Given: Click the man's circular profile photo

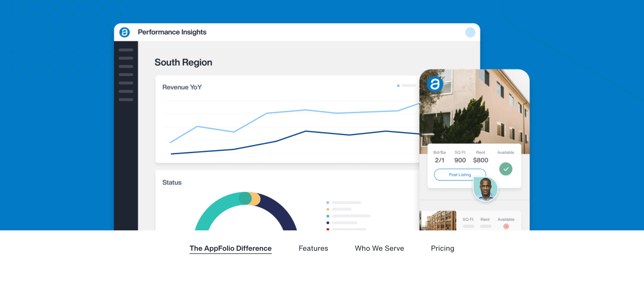Looking at the screenshot, I should pyautogui.click(x=485, y=189).
